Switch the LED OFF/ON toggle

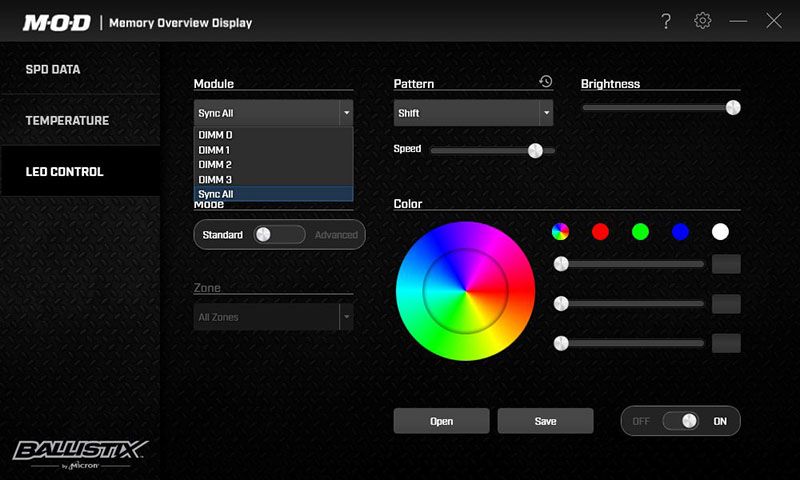tap(680, 421)
